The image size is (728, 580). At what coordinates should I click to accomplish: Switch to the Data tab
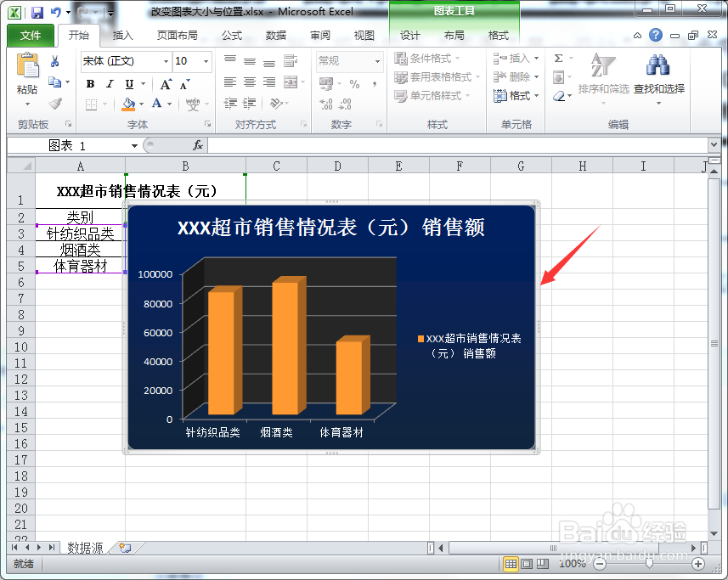276,36
